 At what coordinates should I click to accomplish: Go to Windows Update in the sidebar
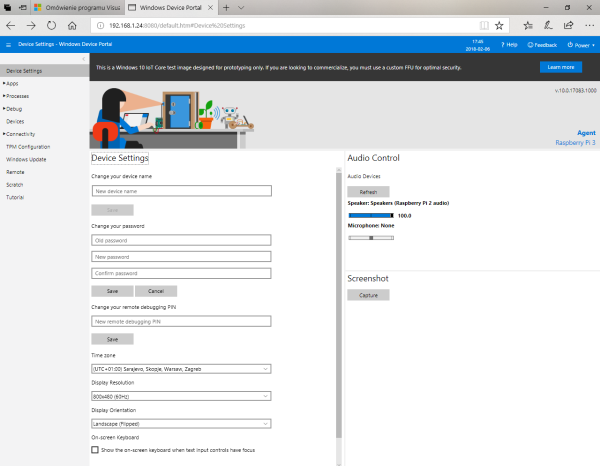pyautogui.click(x=25, y=159)
